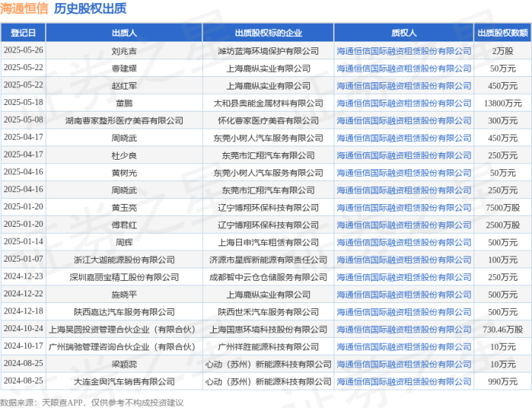Click company 上海日申汽车租赁有限公司
This screenshot has width=532, height=408.
click(268, 242)
